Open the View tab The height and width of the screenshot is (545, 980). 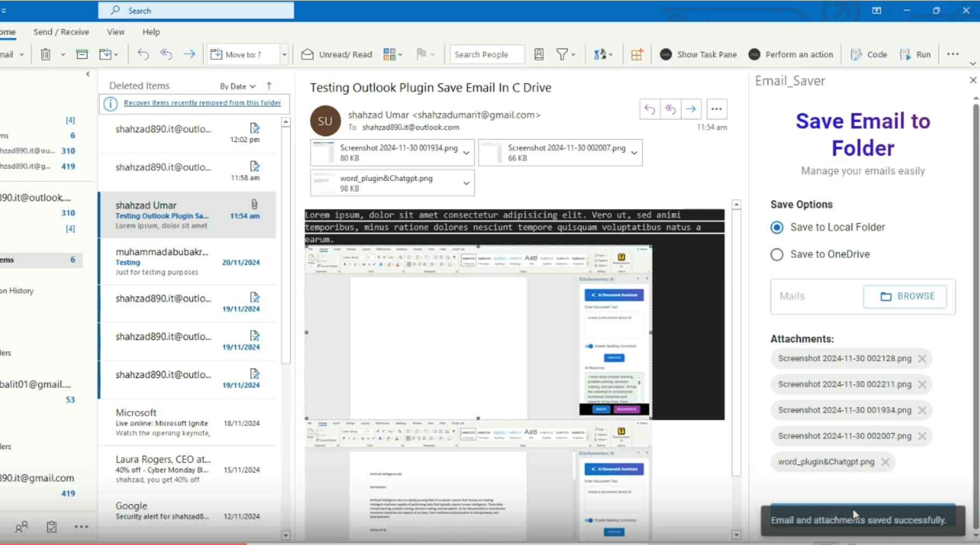(115, 32)
